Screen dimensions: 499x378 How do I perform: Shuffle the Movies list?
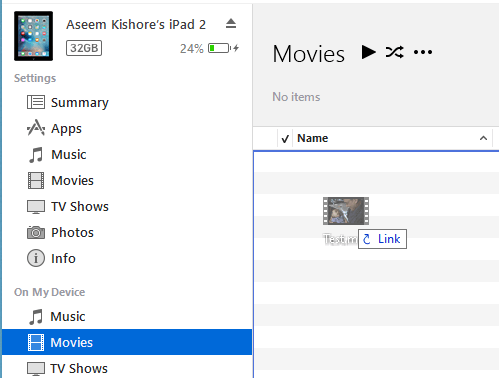[x=395, y=52]
